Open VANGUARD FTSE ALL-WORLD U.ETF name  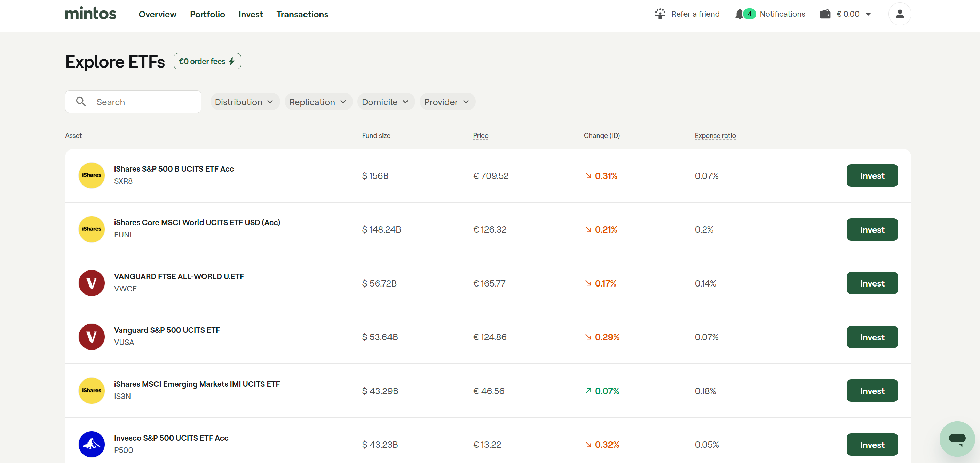click(x=179, y=277)
